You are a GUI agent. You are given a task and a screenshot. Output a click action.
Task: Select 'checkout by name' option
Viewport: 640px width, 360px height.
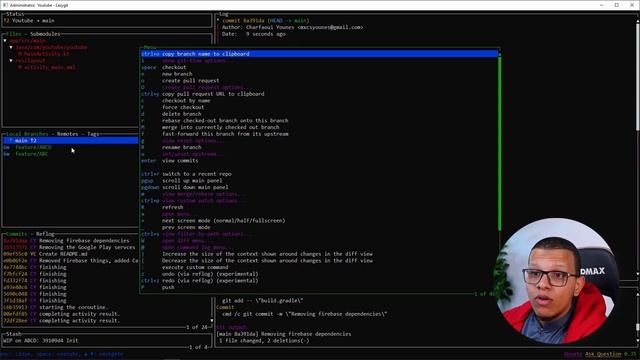[x=186, y=100]
